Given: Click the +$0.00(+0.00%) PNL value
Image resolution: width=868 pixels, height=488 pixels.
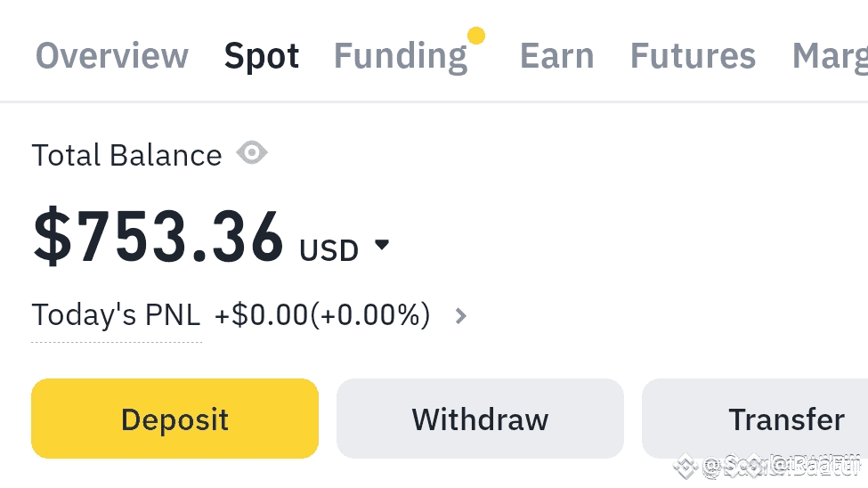Looking at the screenshot, I should pos(322,315).
